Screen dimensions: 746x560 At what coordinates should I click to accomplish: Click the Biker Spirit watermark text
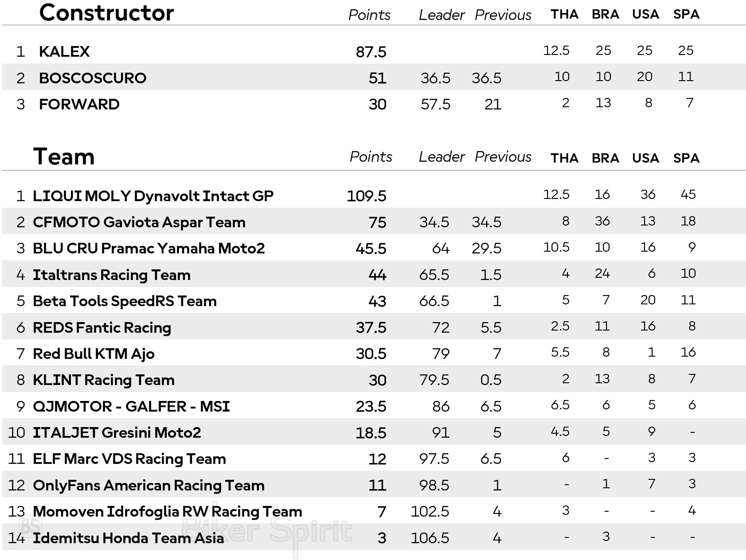267,530
